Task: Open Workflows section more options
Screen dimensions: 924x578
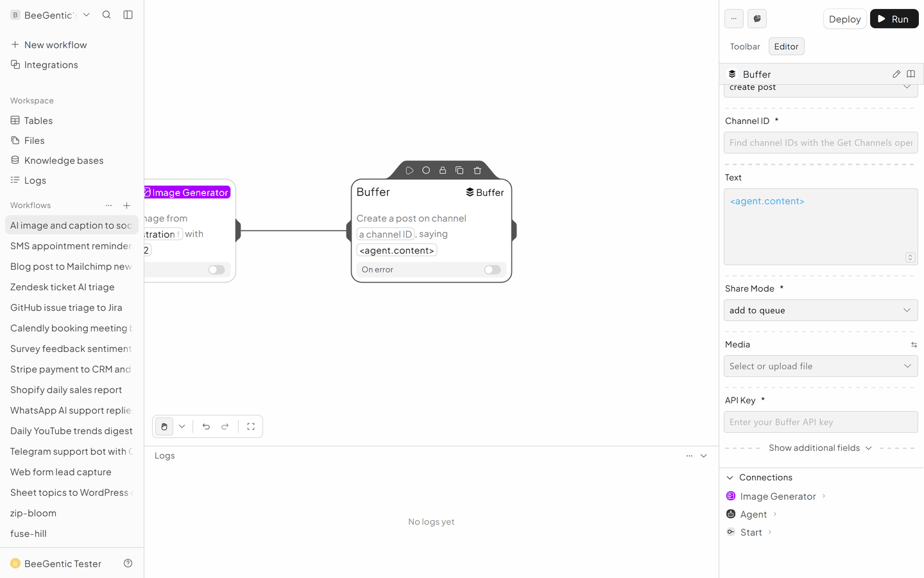Action: pyautogui.click(x=109, y=206)
